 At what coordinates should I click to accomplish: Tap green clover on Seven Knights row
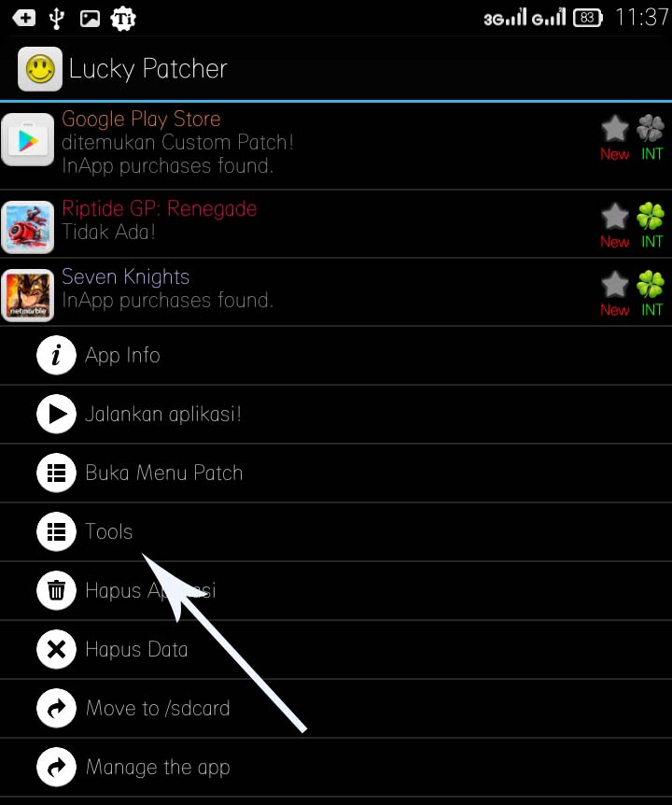pos(651,284)
